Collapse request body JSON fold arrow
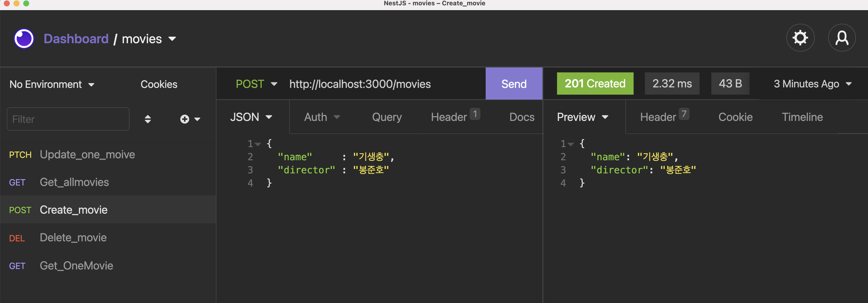This screenshot has width=868, height=303. tap(258, 144)
